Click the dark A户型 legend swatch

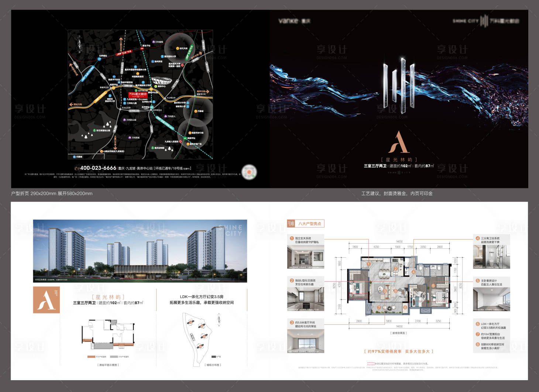tap(213, 357)
